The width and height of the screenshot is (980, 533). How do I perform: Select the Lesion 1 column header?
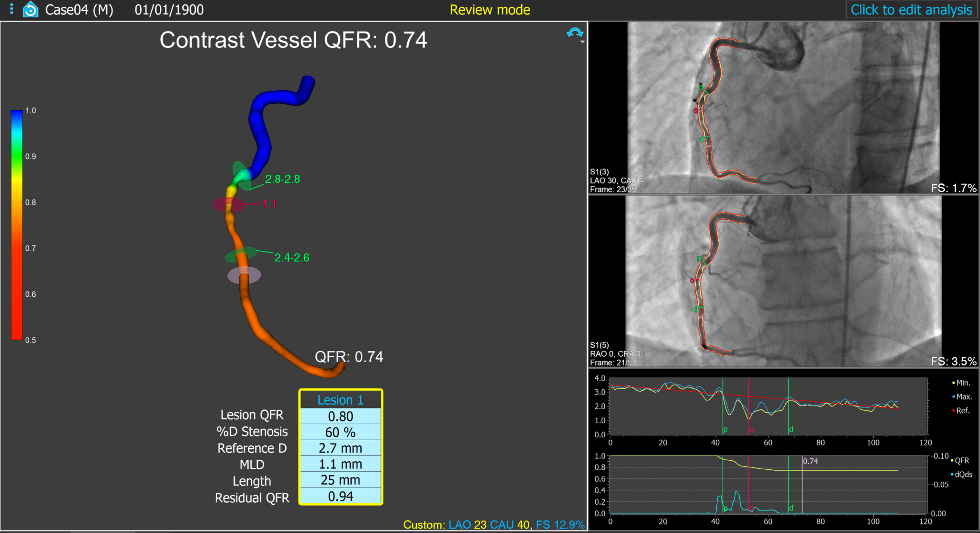pyautogui.click(x=340, y=400)
